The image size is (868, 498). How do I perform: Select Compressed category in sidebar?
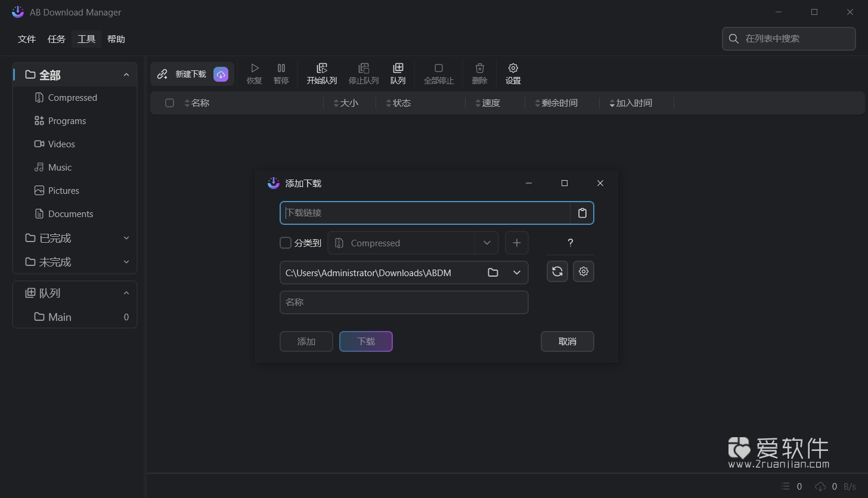(x=75, y=98)
